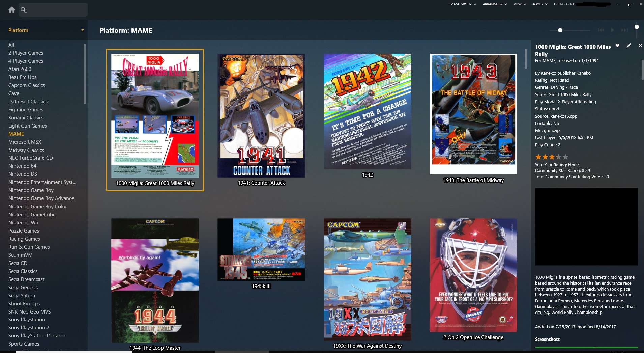Select 2 On 2 Open Ice Challenge cover
644x353 pixels.
(473, 275)
